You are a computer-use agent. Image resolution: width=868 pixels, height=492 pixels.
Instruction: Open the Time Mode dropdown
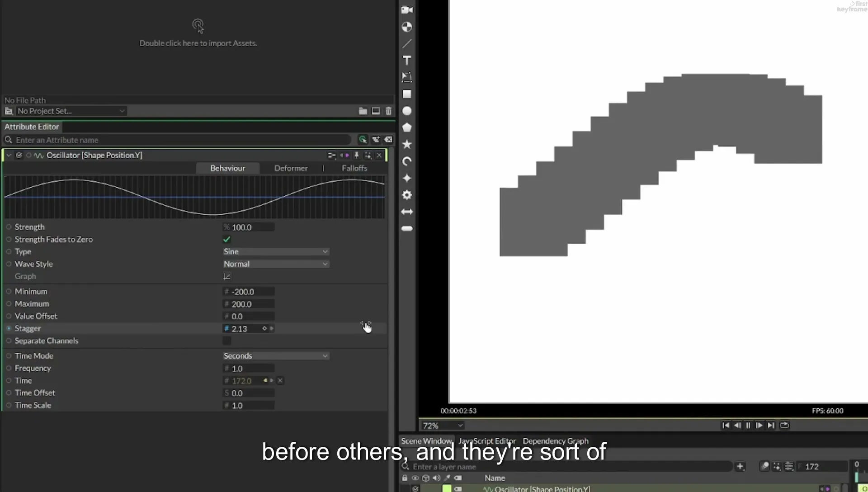[276, 356]
